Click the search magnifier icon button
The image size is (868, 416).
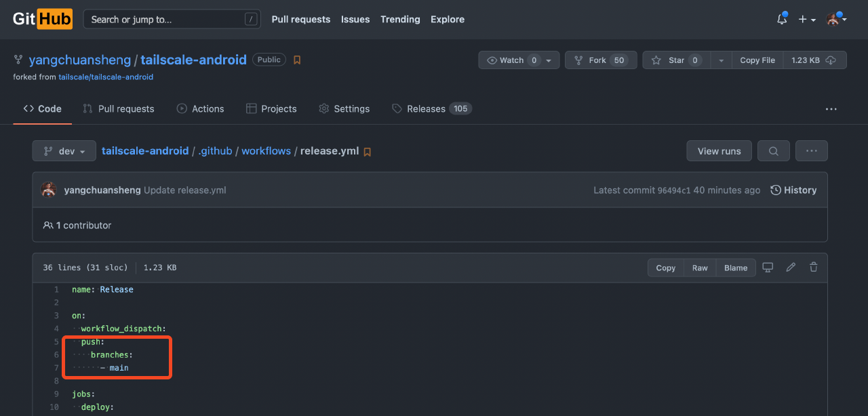click(773, 151)
